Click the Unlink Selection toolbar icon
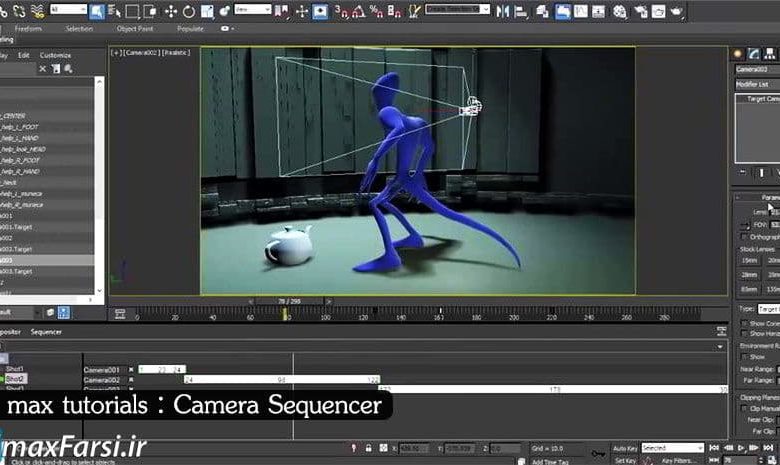The width and height of the screenshot is (780, 465). tap(19, 11)
